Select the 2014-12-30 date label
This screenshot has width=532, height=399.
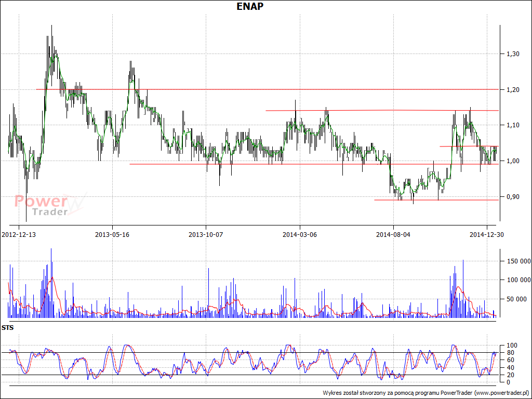[486, 234]
